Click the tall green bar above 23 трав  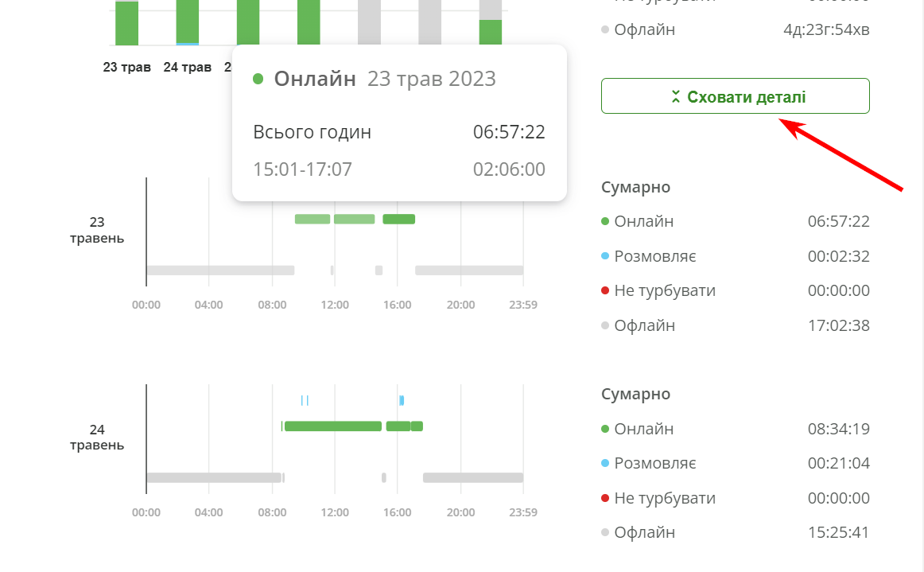coord(126,20)
